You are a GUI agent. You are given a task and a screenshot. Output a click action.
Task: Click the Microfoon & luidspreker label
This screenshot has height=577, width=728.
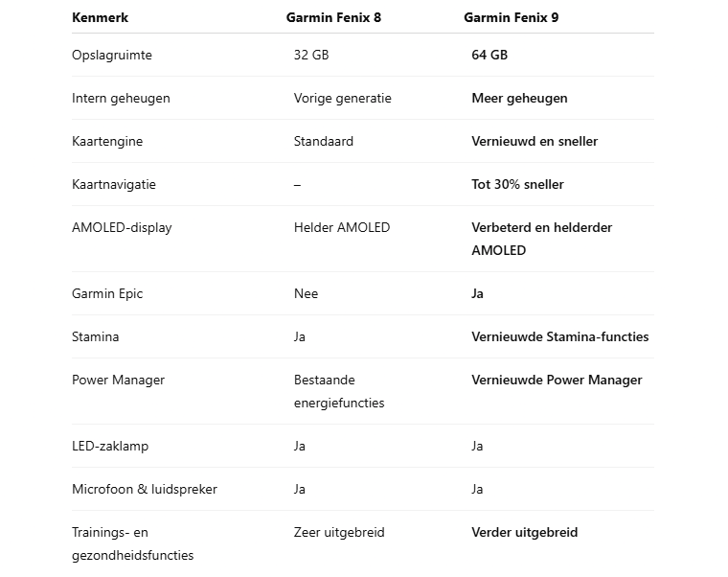coord(145,489)
